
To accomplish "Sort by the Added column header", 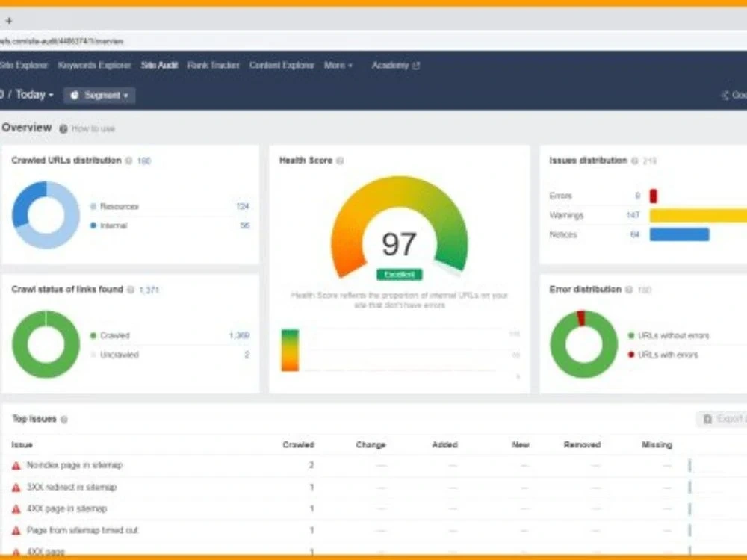I will click(445, 445).
